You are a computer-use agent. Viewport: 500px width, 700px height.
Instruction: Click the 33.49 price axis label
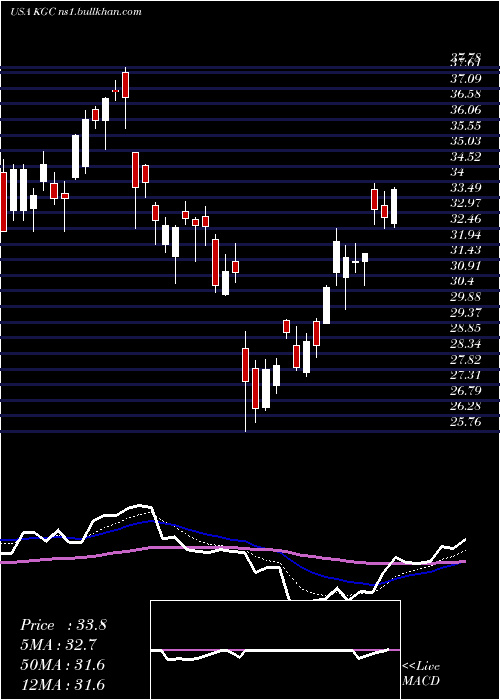467,188
